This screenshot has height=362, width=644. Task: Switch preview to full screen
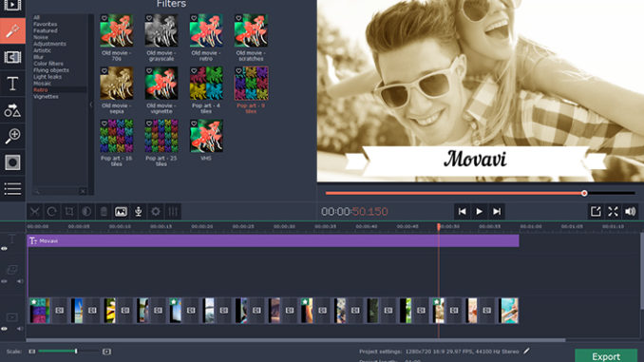(x=613, y=212)
